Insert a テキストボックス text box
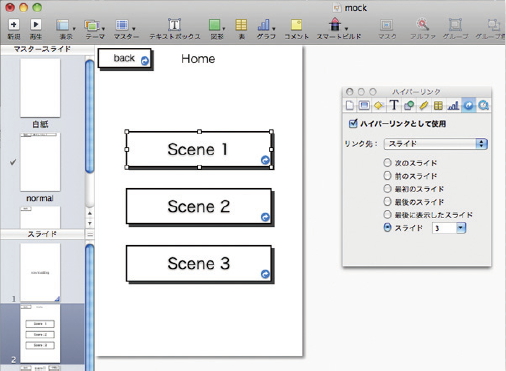506x371 pixels. tap(174, 29)
